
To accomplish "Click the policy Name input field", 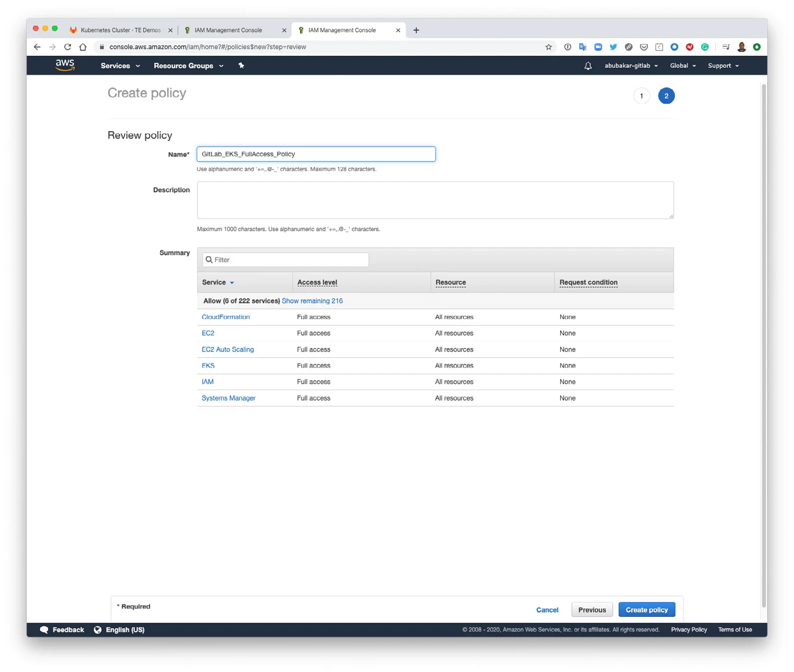I will [x=316, y=154].
